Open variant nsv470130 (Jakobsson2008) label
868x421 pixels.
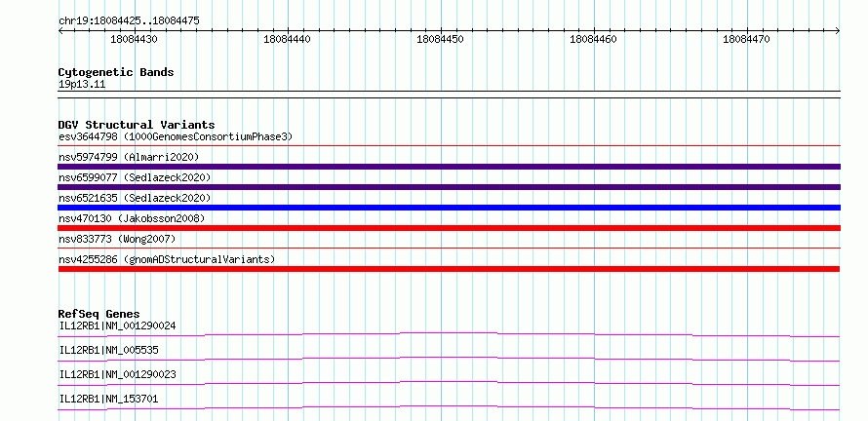pos(132,218)
